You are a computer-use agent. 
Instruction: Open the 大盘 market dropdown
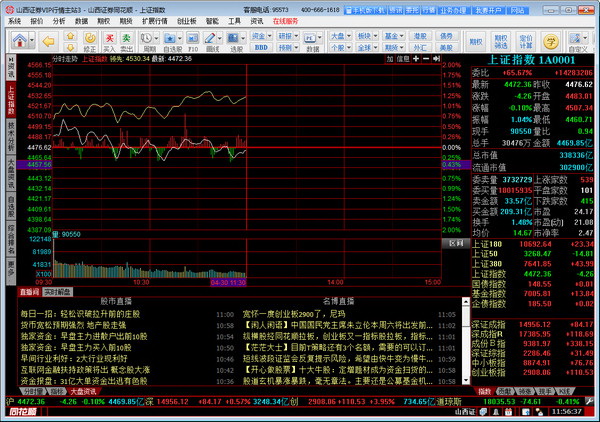point(341,36)
